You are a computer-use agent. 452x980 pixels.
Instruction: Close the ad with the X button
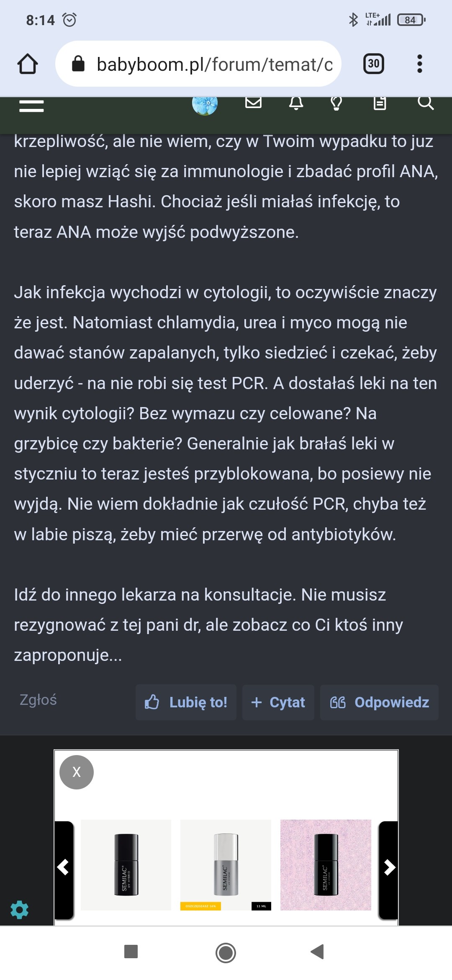pos(77,772)
